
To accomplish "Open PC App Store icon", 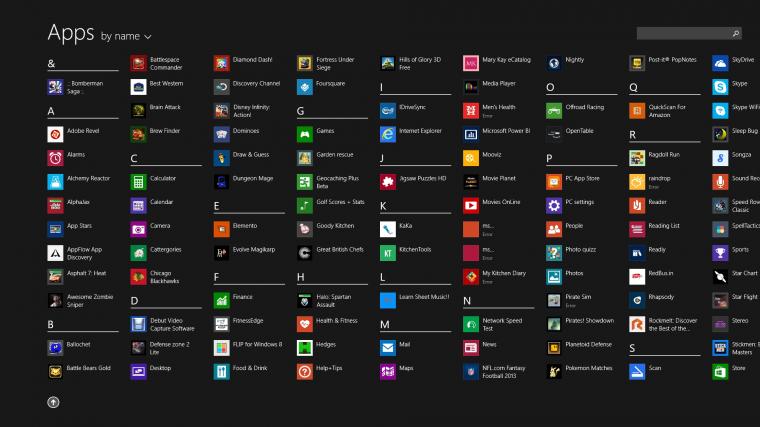I will 554,182.
